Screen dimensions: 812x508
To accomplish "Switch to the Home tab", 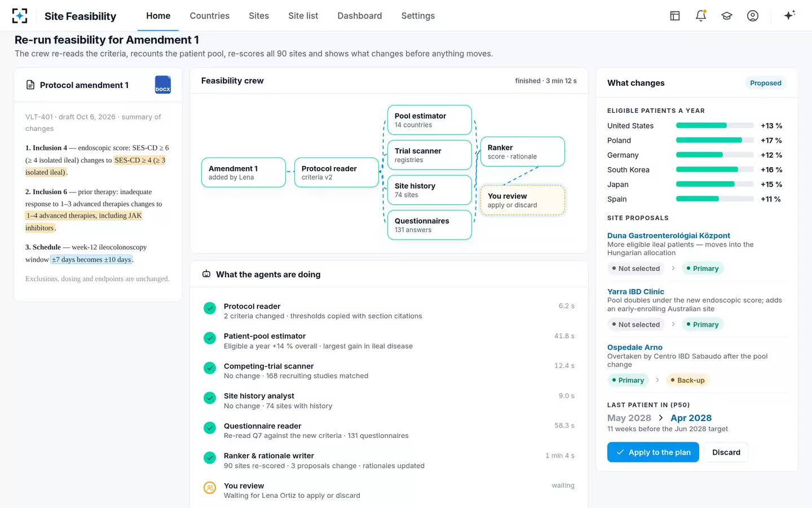I will [158, 16].
